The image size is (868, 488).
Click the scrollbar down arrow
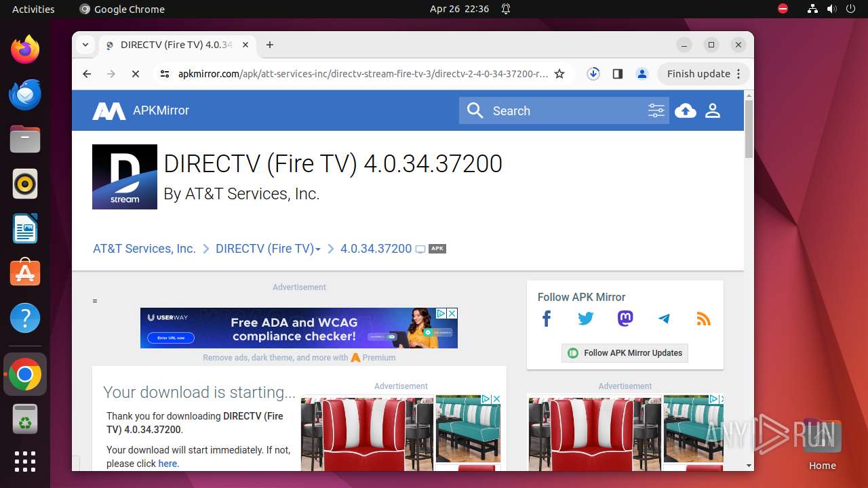[749, 466]
